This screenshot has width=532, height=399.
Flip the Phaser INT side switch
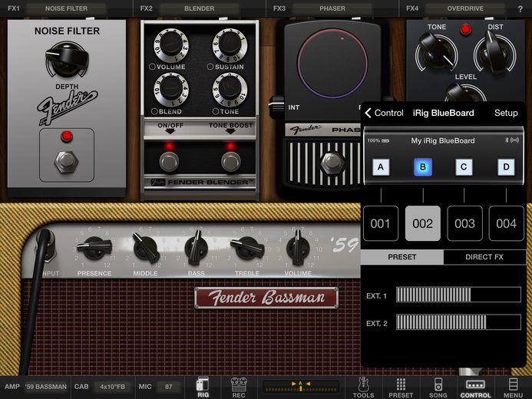[x=277, y=106]
